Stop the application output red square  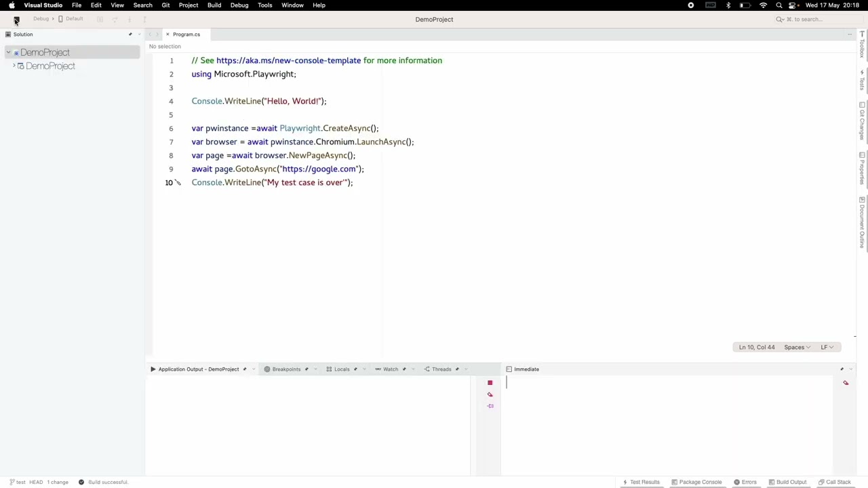[490, 383]
